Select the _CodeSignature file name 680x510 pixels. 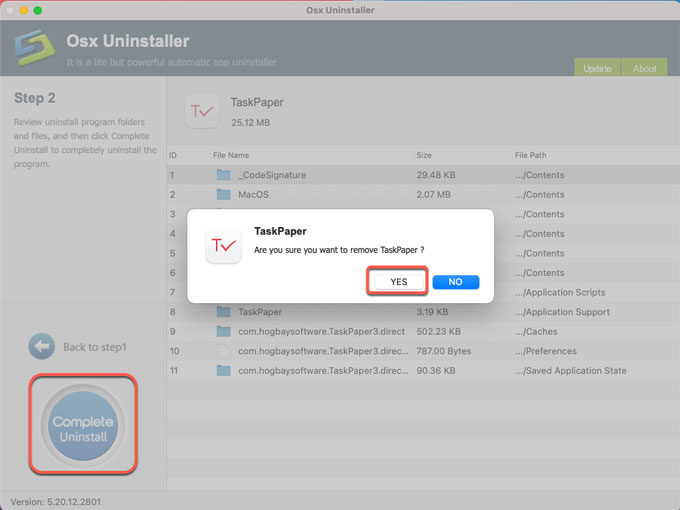(272, 175)
